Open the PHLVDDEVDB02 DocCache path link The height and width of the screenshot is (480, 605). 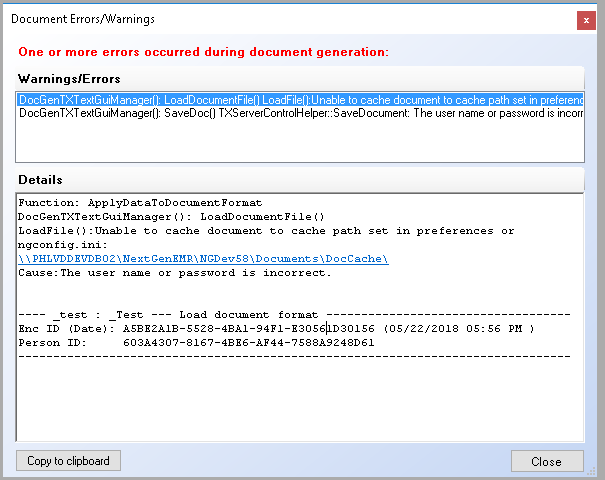tap(203, 259)
